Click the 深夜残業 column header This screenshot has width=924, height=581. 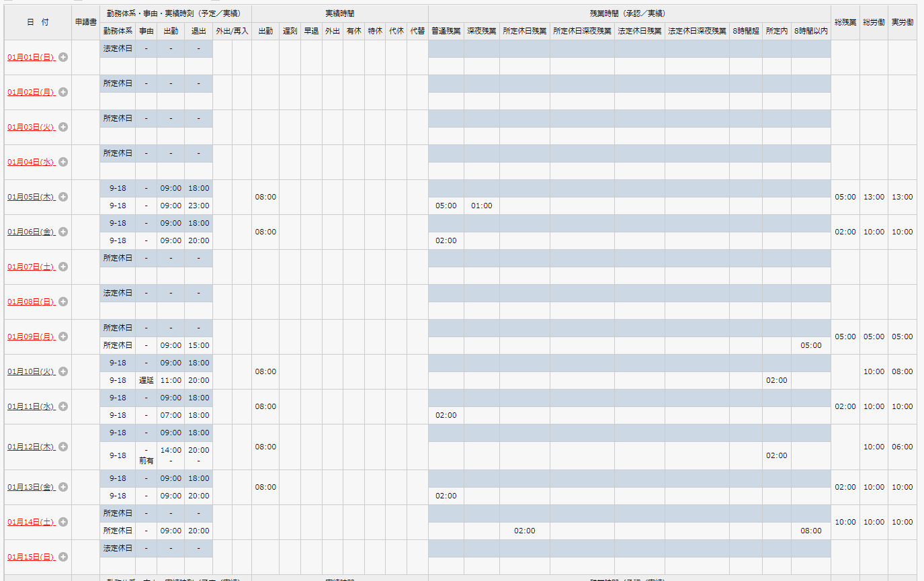[481, 31]
